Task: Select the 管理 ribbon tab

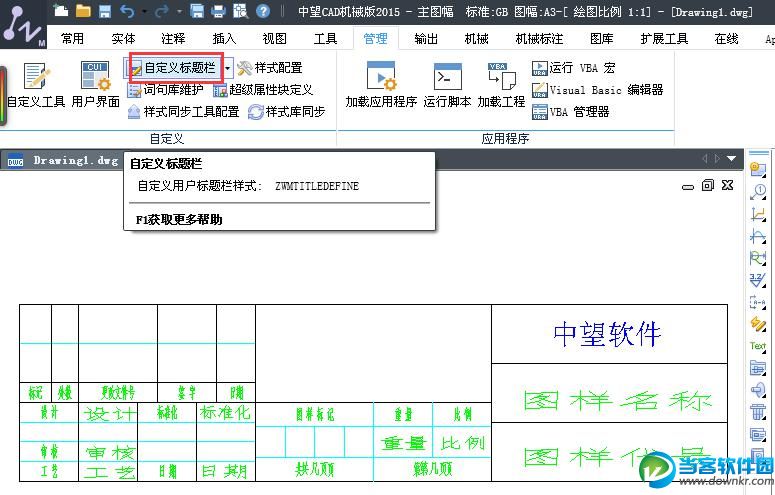Action: (x=376, y=39)
